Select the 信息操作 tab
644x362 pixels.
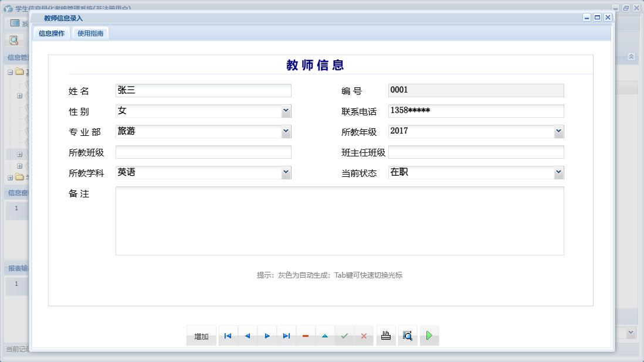point(52,33)
